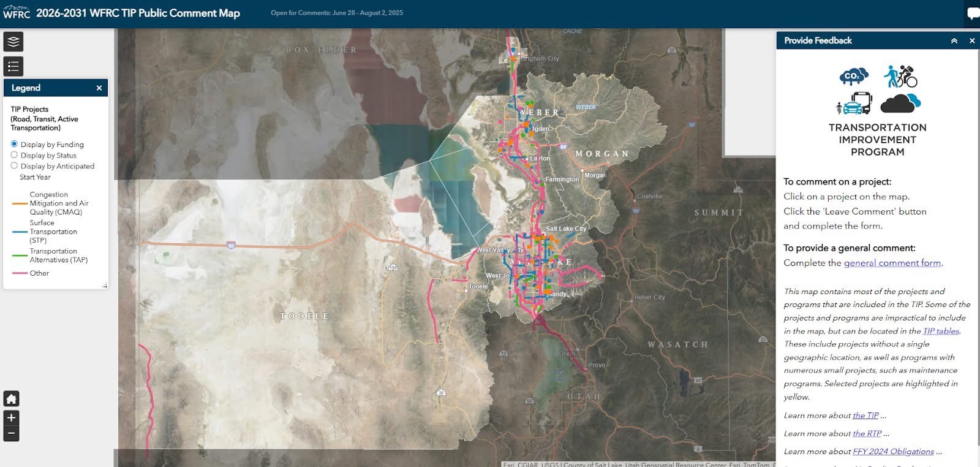Click the pedestrian and cyclist icon

[900, 76]
